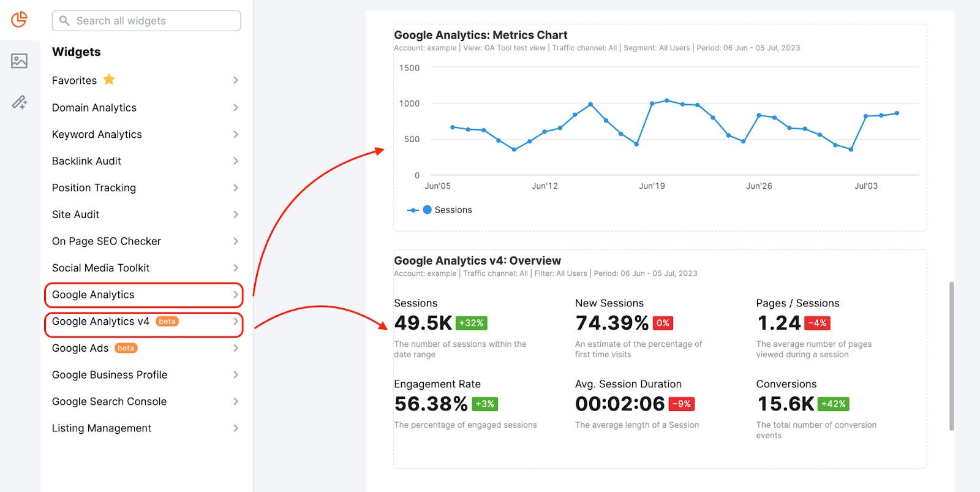Click the Engagement Rate value 56.38%

click(431, 404)
